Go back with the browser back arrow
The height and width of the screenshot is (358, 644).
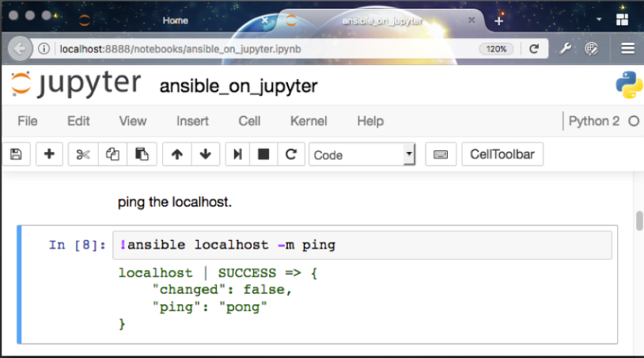19,49
